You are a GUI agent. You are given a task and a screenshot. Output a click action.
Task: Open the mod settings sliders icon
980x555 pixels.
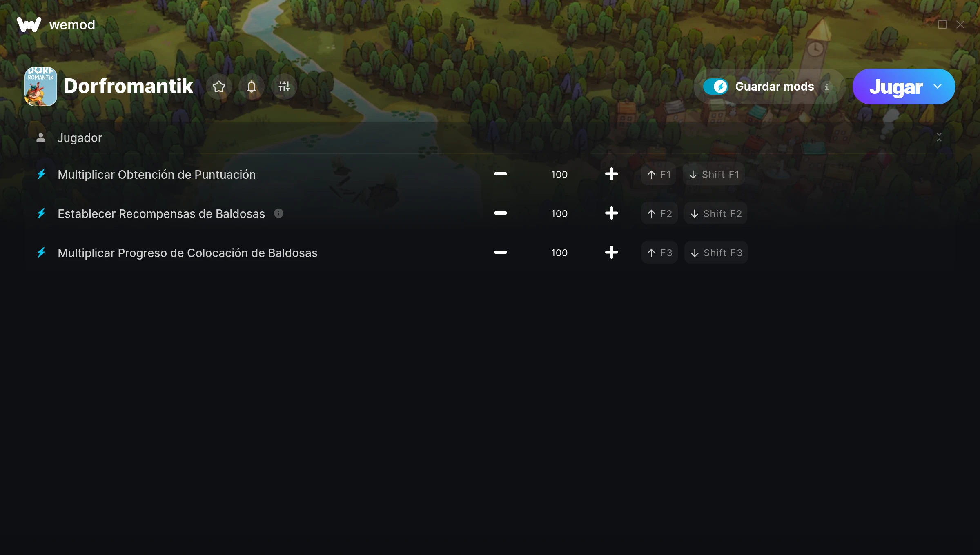pos(284,87)
